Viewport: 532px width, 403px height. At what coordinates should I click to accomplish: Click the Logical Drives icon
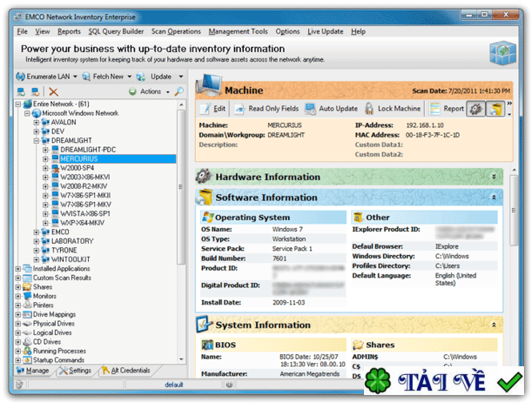(x=27, y=333)
